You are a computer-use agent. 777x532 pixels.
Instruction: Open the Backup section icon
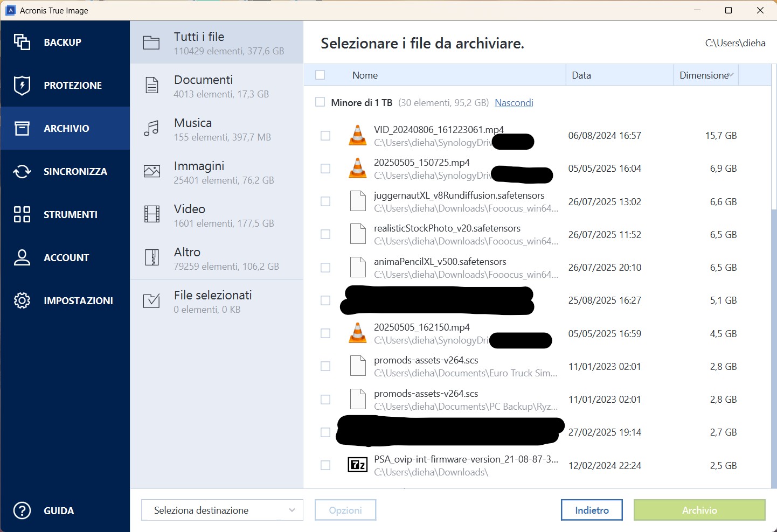click(x=22, y=42)
